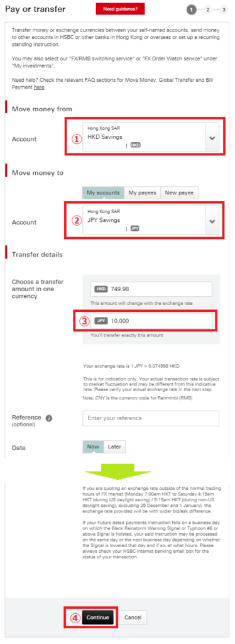Image resolution: width=235 pixels, height=644 pixels.
Task: Click HKD badge in source account box
Action: pyautogui.click(x=135, y=145)
